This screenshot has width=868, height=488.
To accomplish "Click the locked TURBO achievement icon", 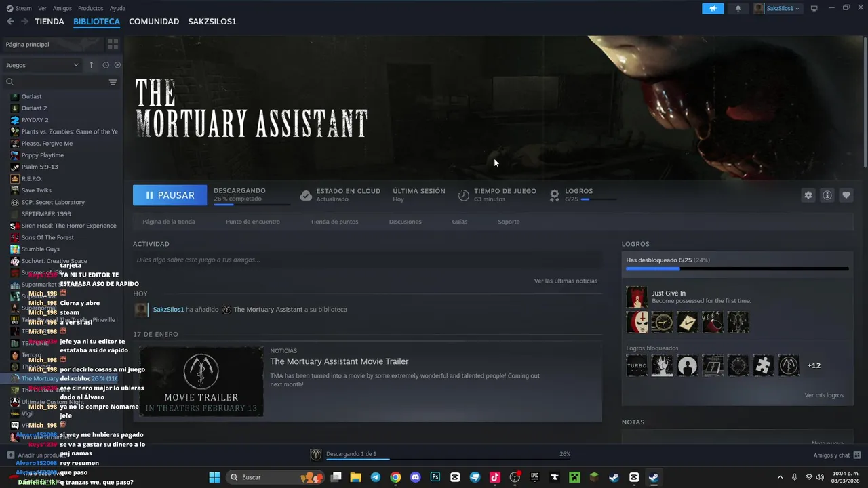I will [x=637, y=365].
